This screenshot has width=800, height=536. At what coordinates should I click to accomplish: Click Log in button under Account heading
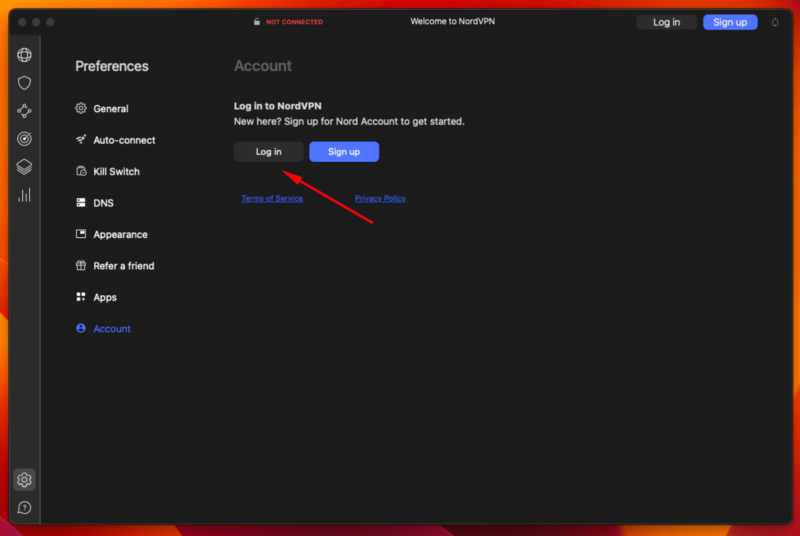coord(268,151)
